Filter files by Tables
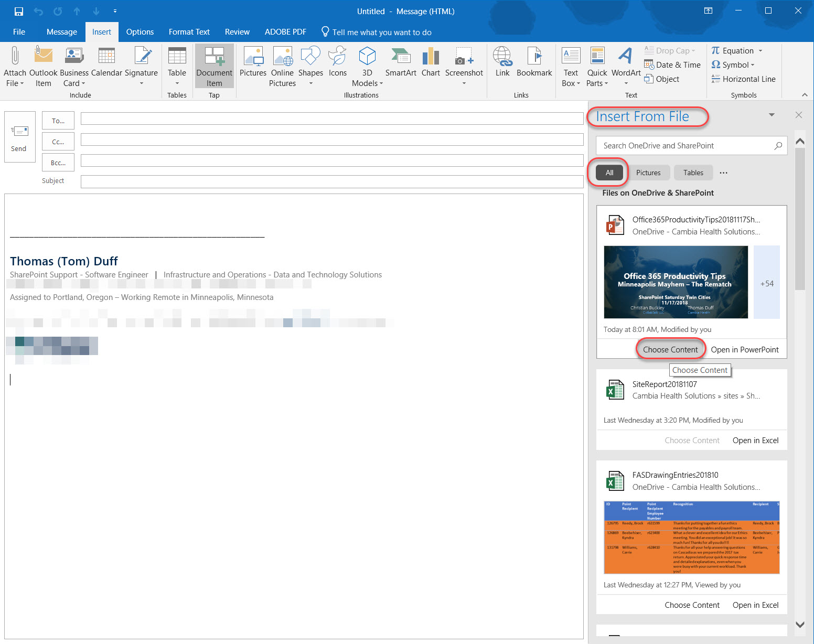814x644 pixels. [x=693, y=173]
